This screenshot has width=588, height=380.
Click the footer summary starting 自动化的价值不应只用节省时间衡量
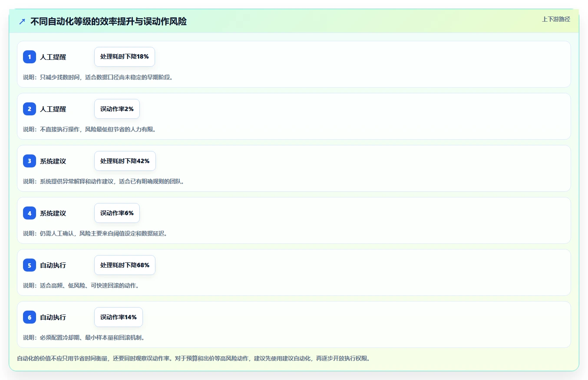pos(193,358)
